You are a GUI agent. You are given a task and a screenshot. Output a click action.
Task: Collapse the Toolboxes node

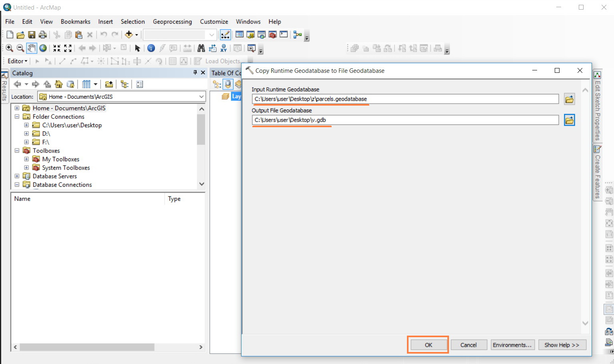tap(17, 150)
